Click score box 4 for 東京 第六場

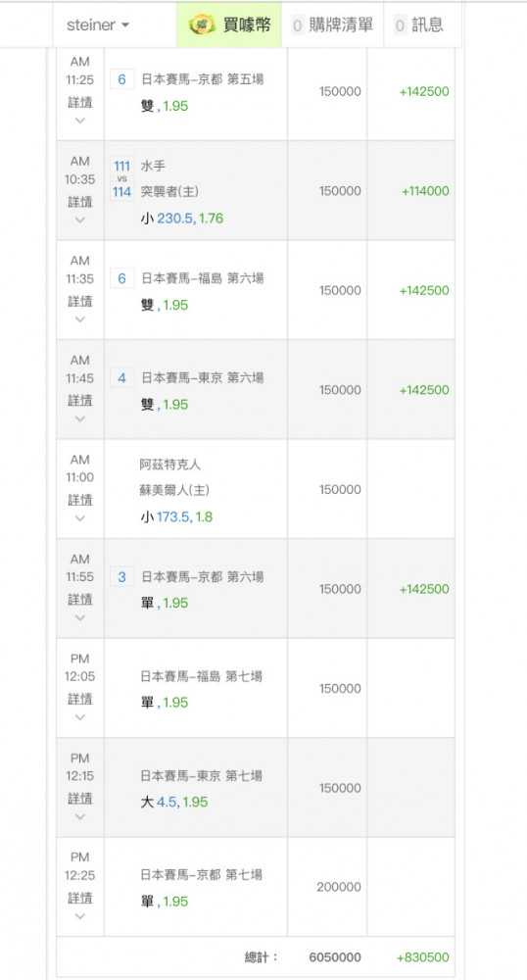(121, 377)
